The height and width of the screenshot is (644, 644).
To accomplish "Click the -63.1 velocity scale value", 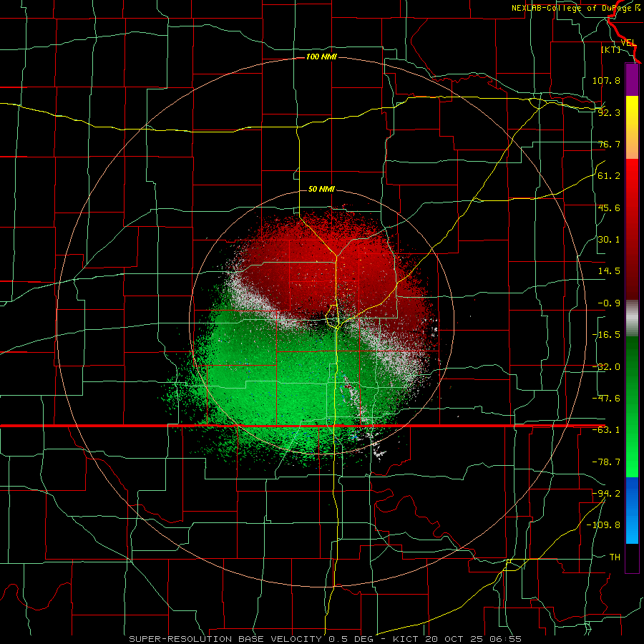I will point(606,430).
